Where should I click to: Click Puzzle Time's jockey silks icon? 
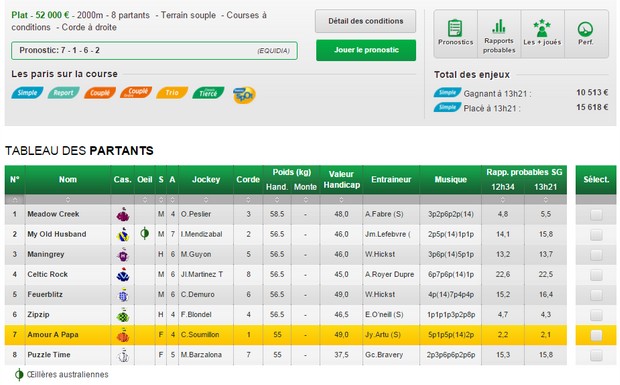pyautogui.click(x=123, y=355)
